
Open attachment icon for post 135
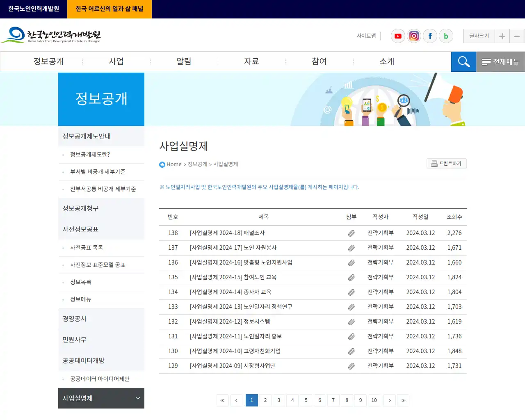tap(352, 278)
